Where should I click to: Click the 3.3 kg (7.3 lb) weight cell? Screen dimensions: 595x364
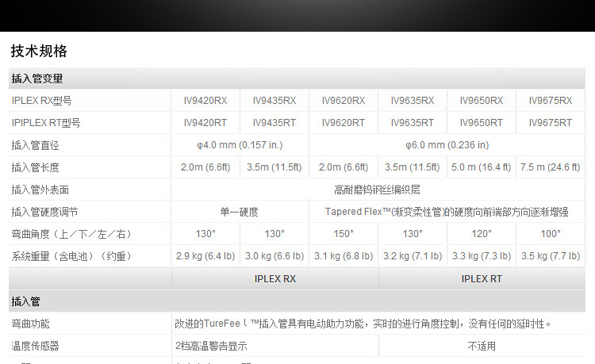(482, 256)
